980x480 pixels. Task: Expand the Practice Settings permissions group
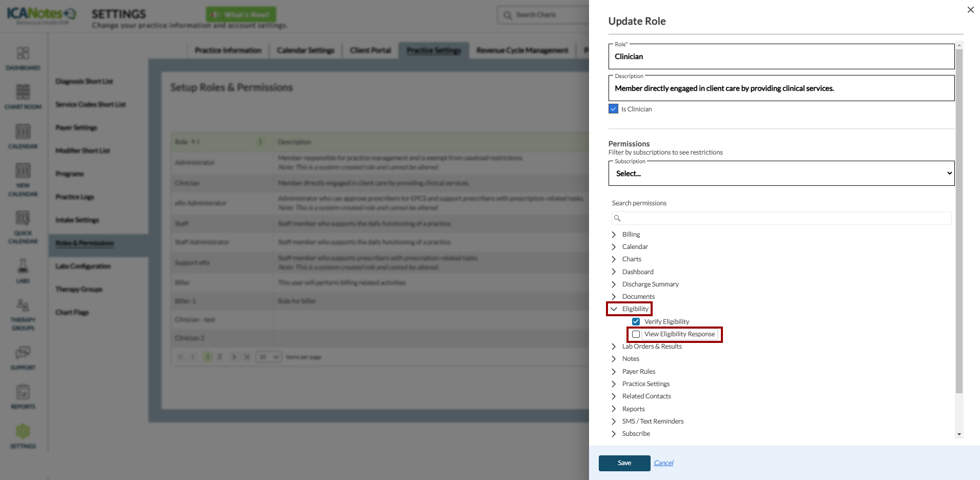tap(614, 384)
